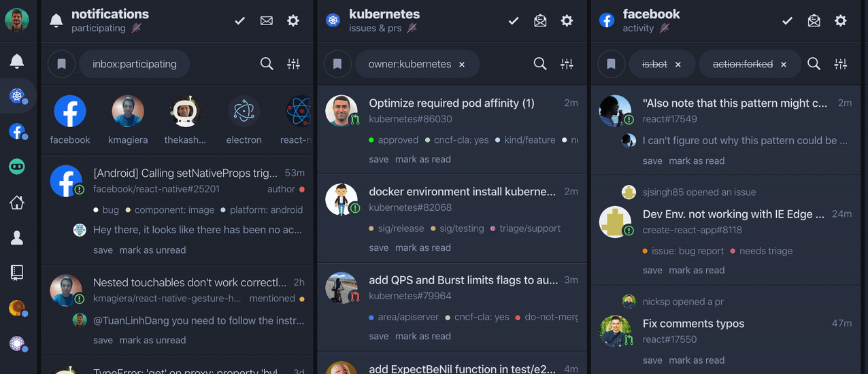Screen dimensions: 868x374
Task: Open filter sliders in facebook column
Action: (841, 64)
